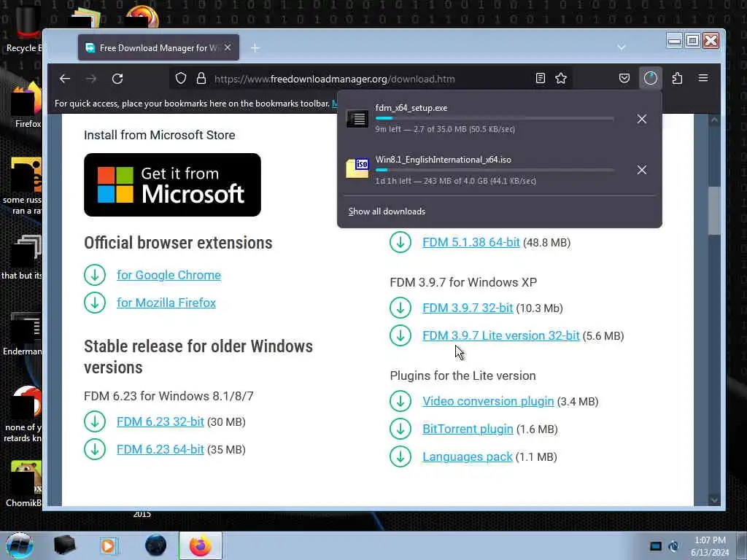Click download arrow beside FDM 5.1.38 64-bit
This screenshot has width=747, height=560.
(x=400, y=242)
